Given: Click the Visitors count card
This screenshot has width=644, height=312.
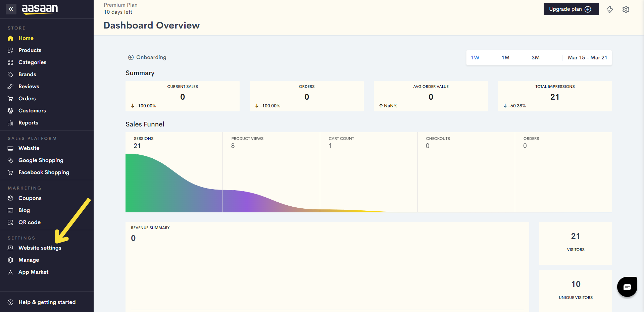Looking at the screenshot, I should click(576, 243).
